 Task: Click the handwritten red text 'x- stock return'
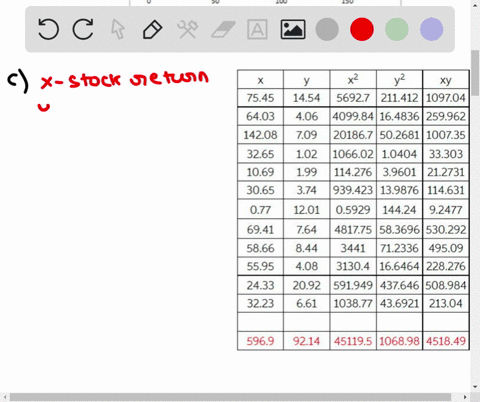point(124,79)
